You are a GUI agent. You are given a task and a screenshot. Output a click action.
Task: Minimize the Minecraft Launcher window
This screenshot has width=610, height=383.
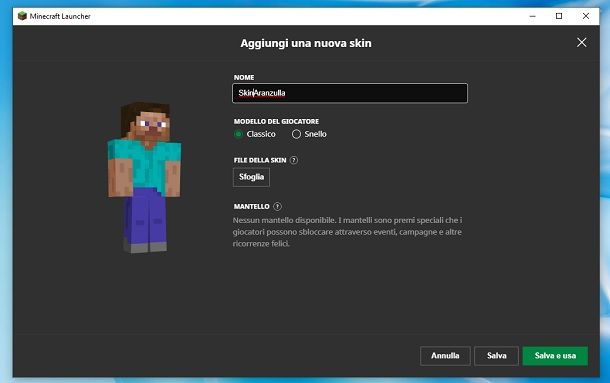(x=533, y=16)
